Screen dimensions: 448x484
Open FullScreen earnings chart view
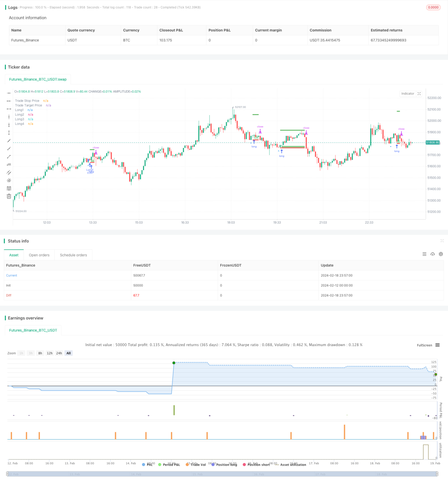point(425,345)
